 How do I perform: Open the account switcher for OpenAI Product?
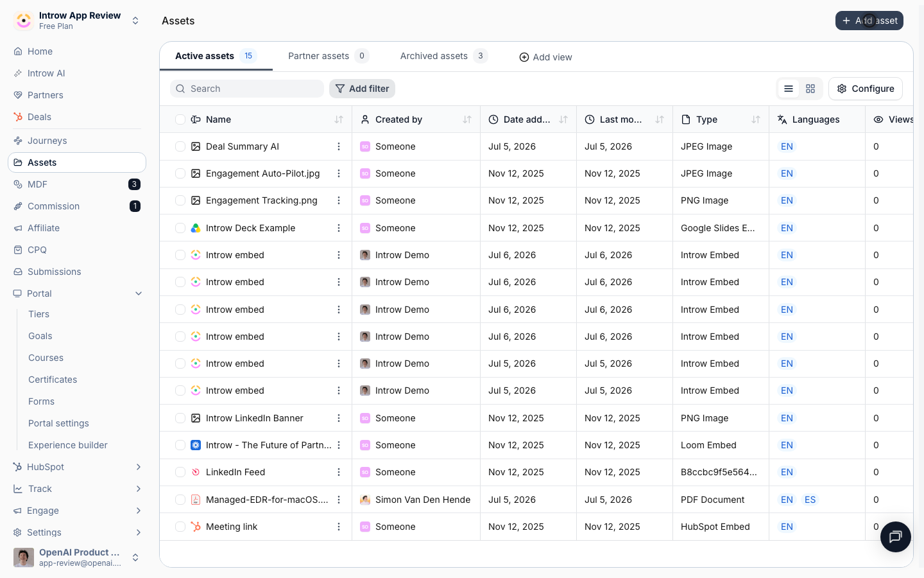point(135,557)
